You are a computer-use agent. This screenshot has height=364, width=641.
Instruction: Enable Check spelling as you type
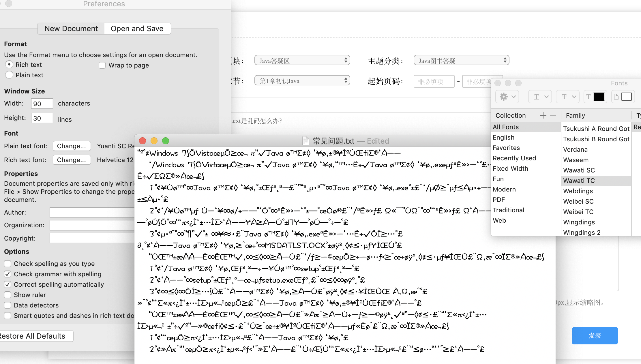(8, 264)
